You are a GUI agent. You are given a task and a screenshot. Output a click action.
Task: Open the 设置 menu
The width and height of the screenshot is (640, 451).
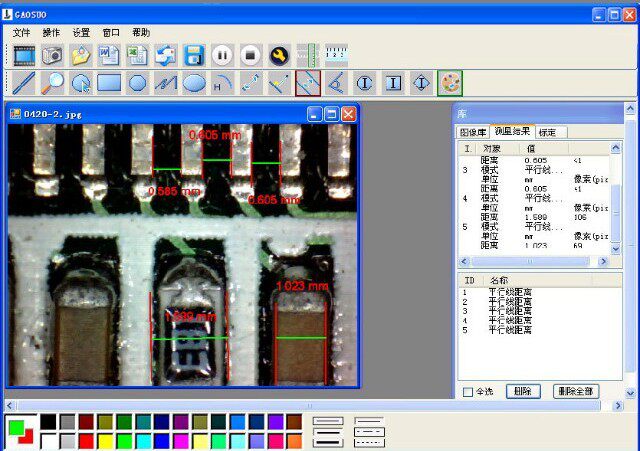[x=81, y=33]
